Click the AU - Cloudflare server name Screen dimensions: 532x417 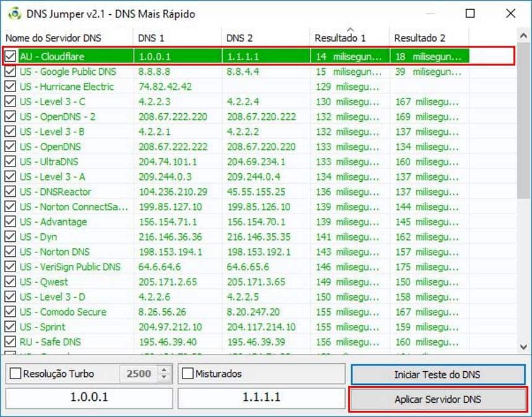(52, 56)
